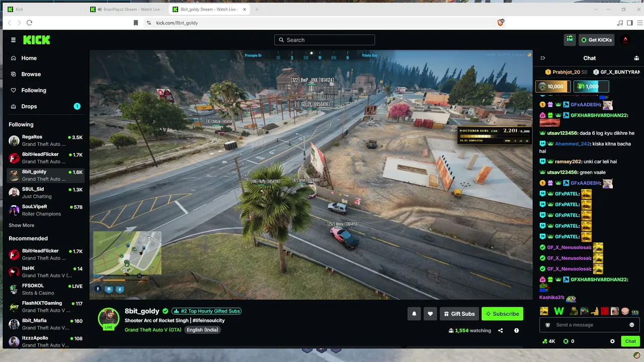The width and height of the screenshot is (644, 362).
Task: Expand the Following list with Show More
Action: click(x=22, y=225)
